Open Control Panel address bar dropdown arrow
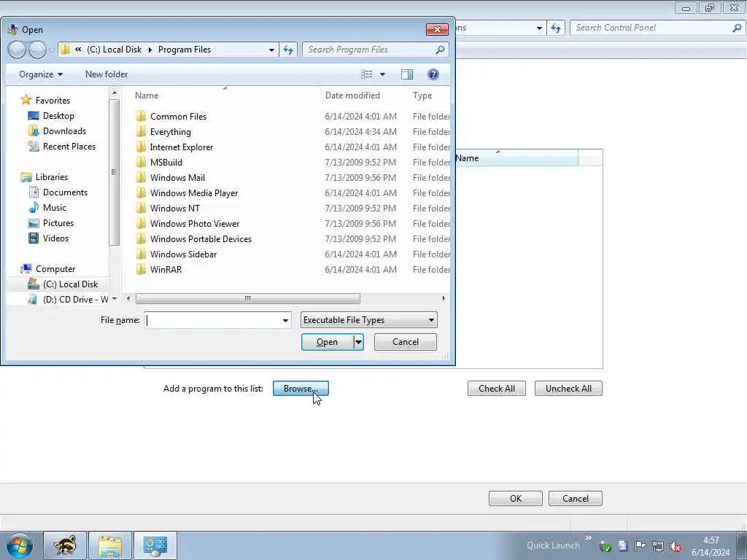The width and height of the screenshot is (747, 560). (x=539, y=28)
